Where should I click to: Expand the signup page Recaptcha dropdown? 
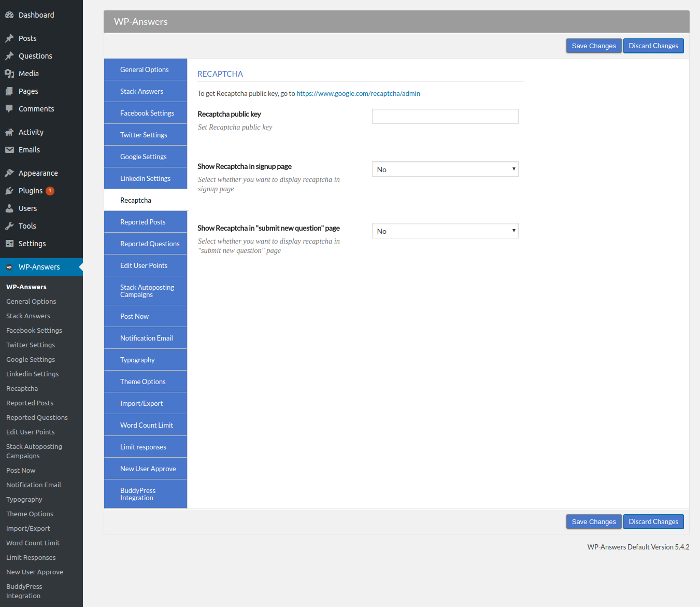(x=445, y=169)
